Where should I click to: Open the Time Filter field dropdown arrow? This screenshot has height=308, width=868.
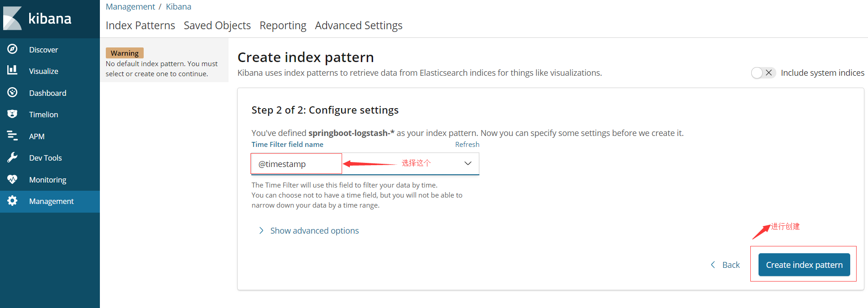[x=468, y=163]
